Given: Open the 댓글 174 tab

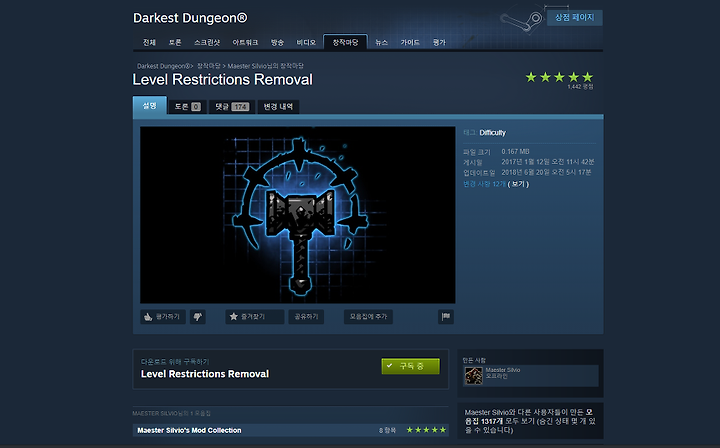Looking at the screenshot, I should (232, 106).
